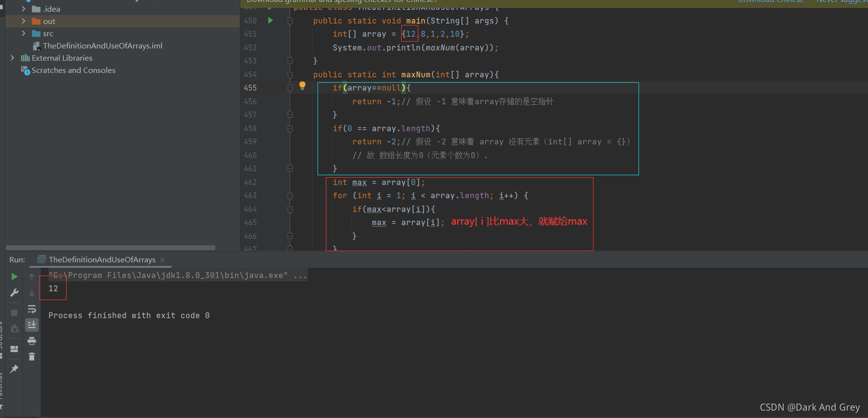
Task: Open run configuration settings wrench icon
Action: (x=14, y=293)
